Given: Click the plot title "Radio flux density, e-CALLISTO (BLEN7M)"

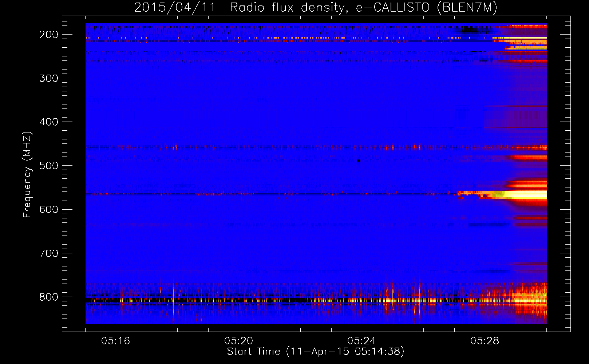Looking at the screenshot, I should tap(363, 7).
